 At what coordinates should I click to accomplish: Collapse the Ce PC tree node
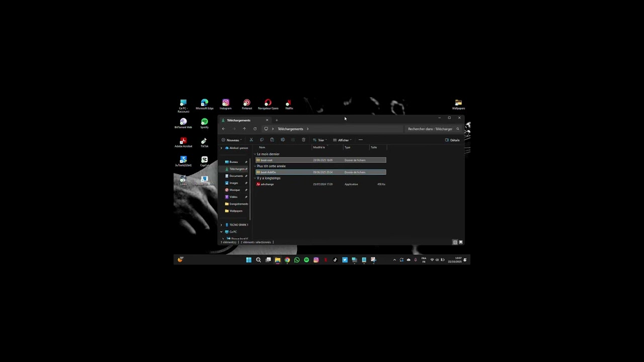(x=221, y=232)
